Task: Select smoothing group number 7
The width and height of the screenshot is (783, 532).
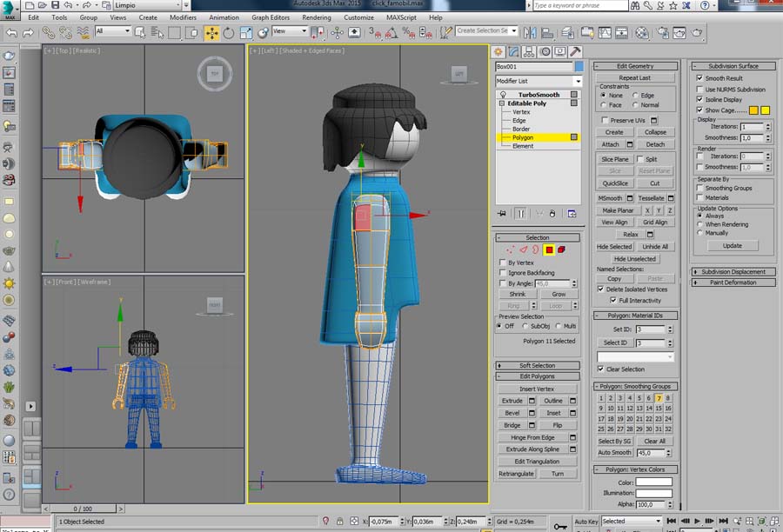Action: 658,398
